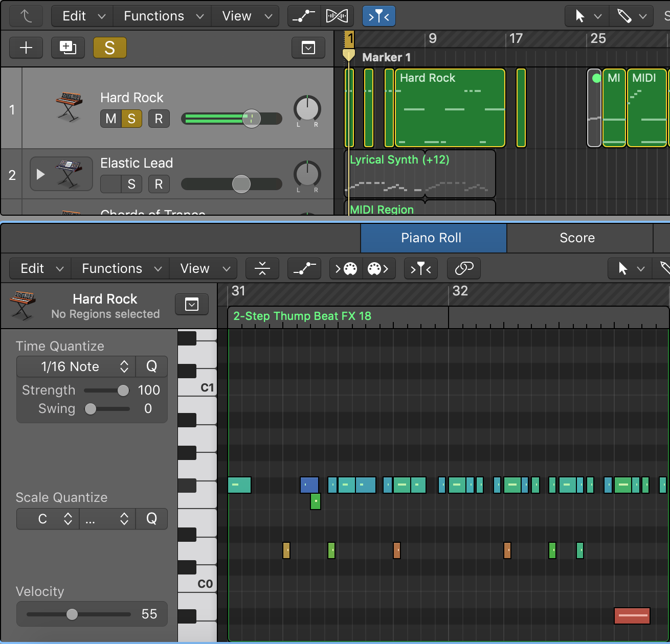Click the MIDI In palette icon
The width and height of the screenshot is (670, 644).
(346, 268)
